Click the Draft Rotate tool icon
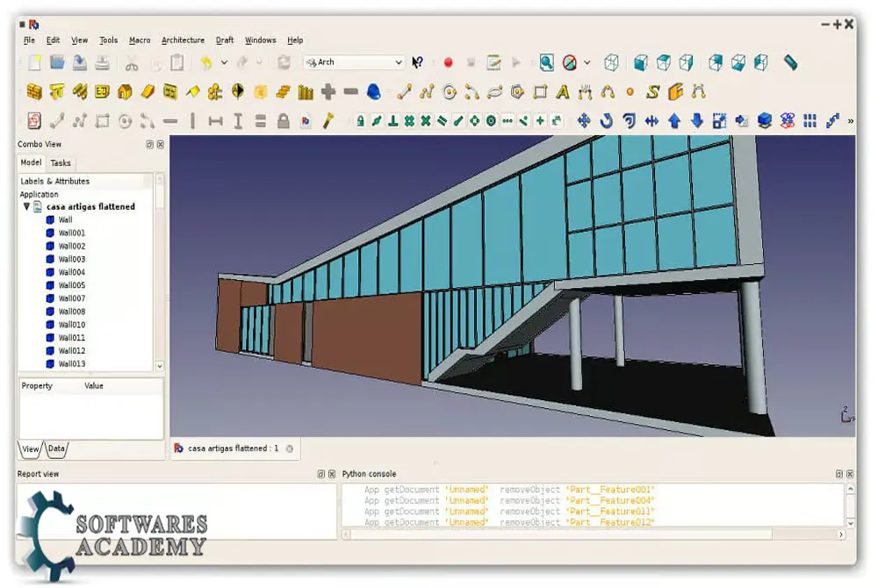878x588 pixels. 607,121
